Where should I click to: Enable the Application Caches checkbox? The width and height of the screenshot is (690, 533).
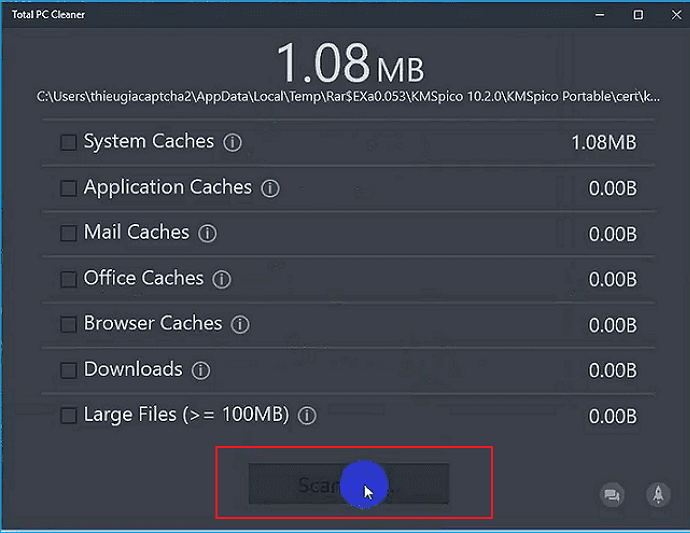tap(68, 188)
